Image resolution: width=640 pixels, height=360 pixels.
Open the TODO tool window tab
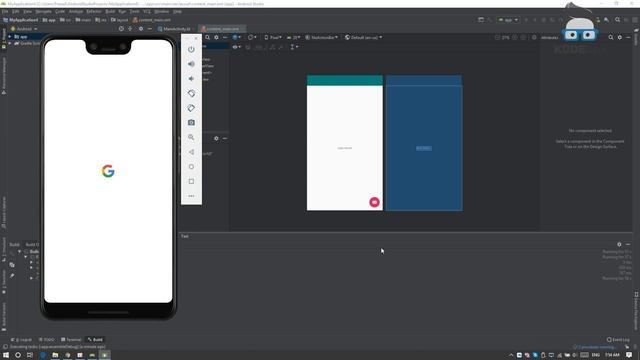[47, 340]
